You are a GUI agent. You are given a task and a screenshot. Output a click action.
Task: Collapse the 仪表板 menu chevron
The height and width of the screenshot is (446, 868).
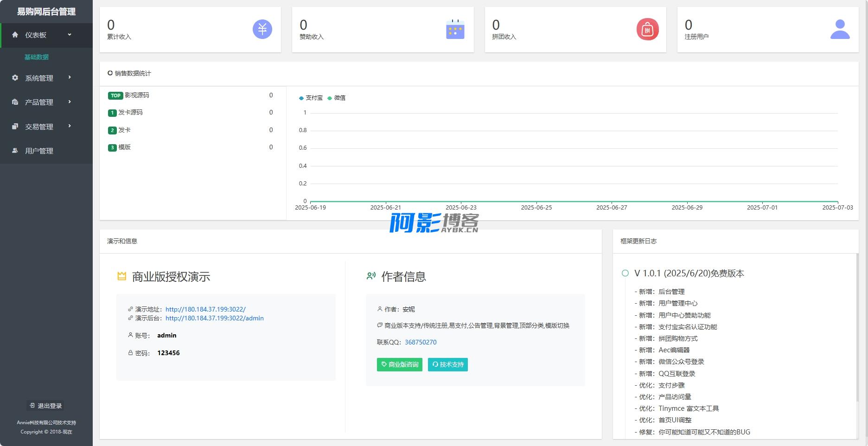click(x=70, y=35)
